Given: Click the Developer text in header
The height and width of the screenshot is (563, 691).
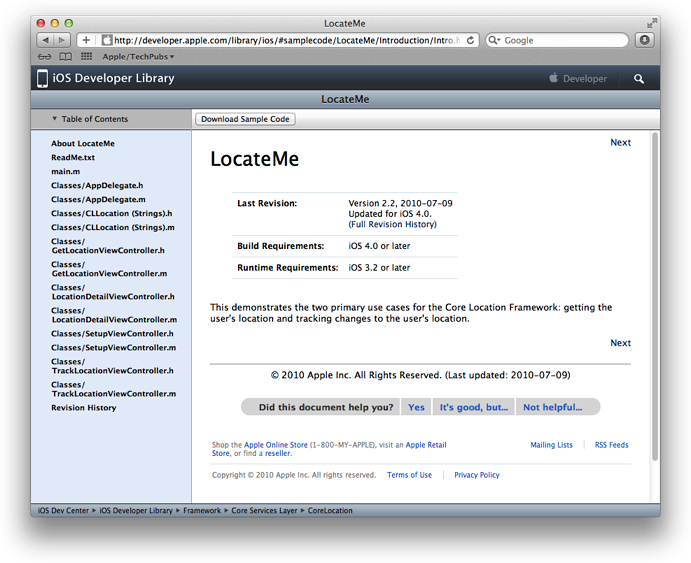Looking at the screenshot, I should [x=585, y=78].
